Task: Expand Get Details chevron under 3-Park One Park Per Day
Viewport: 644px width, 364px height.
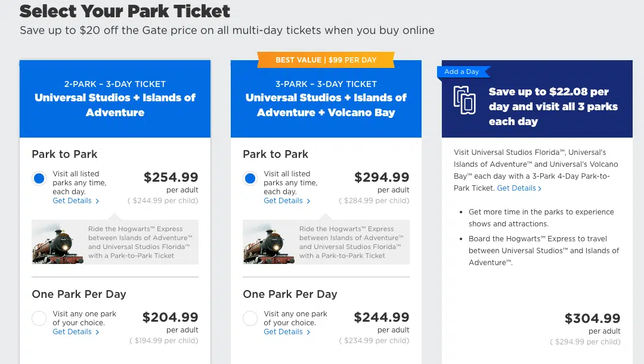Action: click(x=308, y=332)
